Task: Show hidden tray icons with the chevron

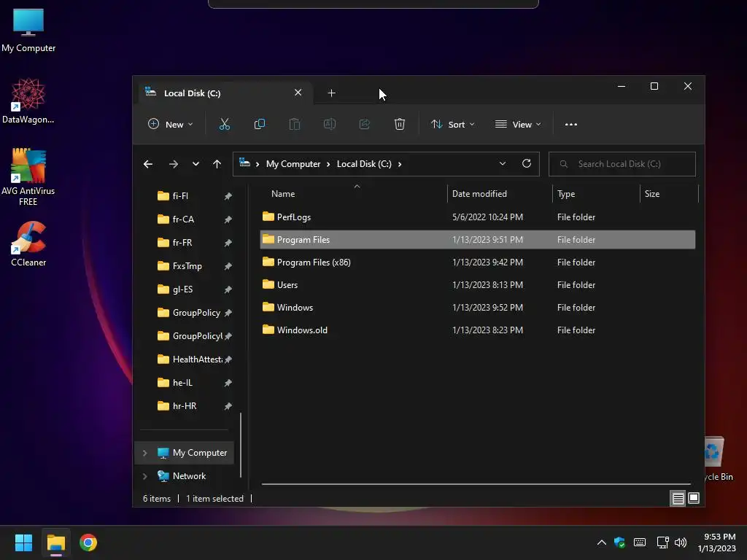Action: pyautogui.click(x=602, y=542)
